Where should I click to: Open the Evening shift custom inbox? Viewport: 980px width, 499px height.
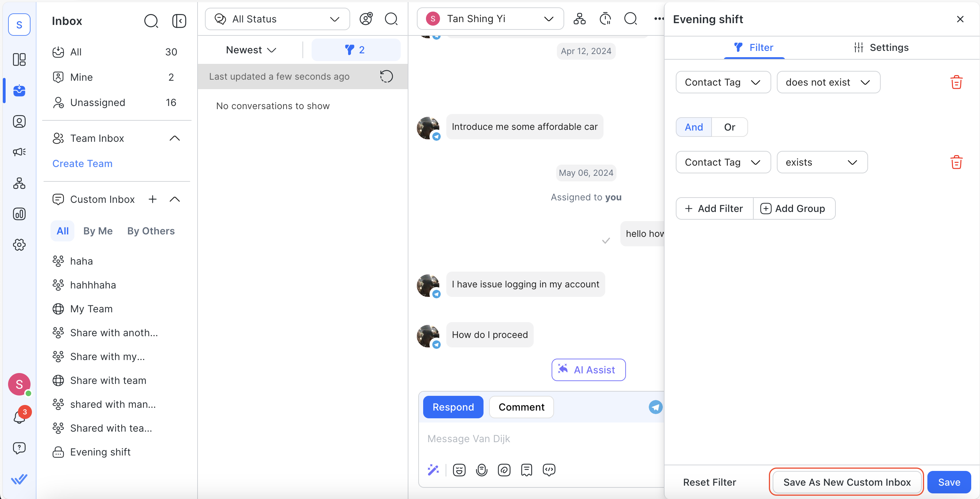[x=100, y=452]
